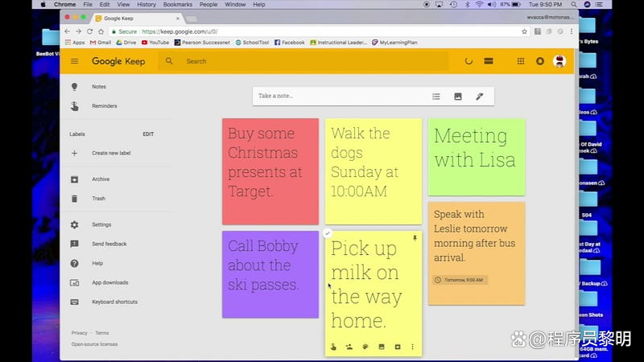This screenshot has width=644, height=362.
Task: Open the purple Call Bobby note
Action: click(270, 274)
